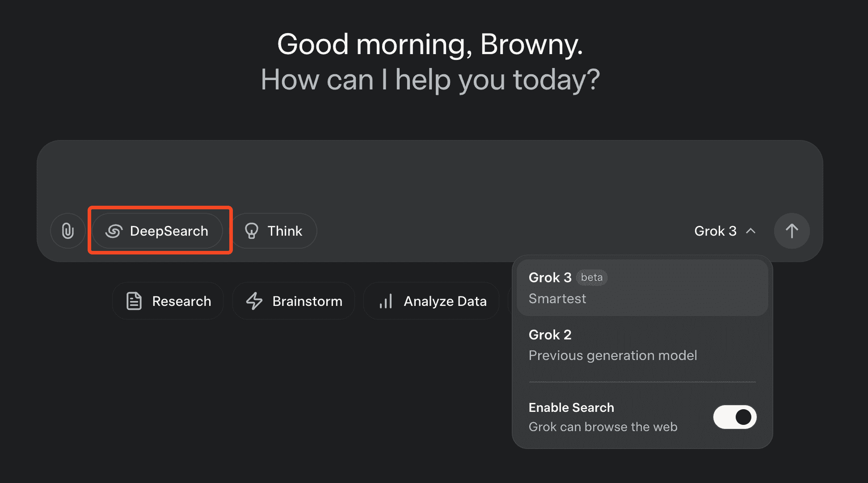Click the Analyze Data chip label

pos(445,301)
